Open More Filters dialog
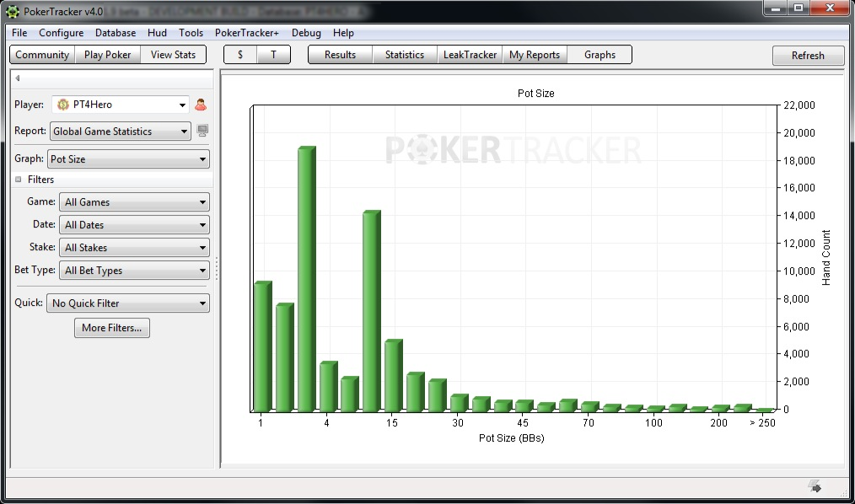 coord(111,328)
